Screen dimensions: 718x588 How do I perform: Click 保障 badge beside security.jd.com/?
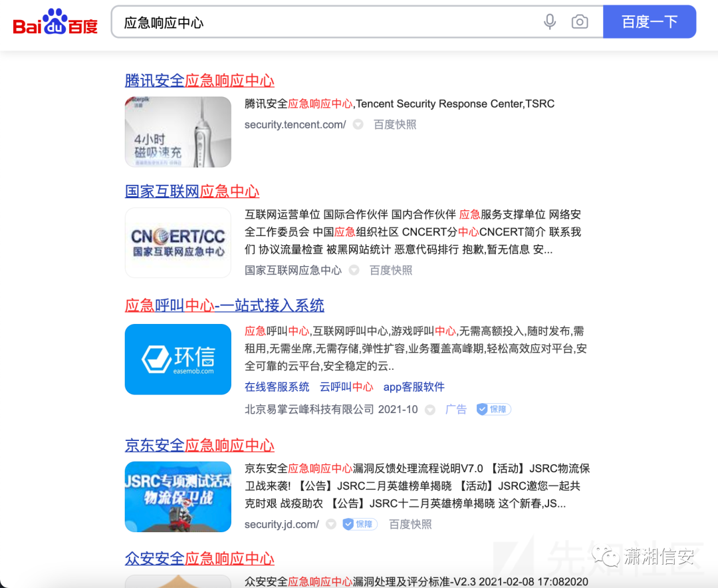[360, 524]
